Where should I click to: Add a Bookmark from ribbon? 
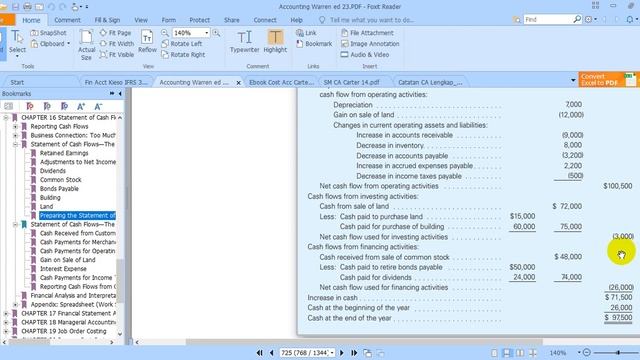point(314,44)
